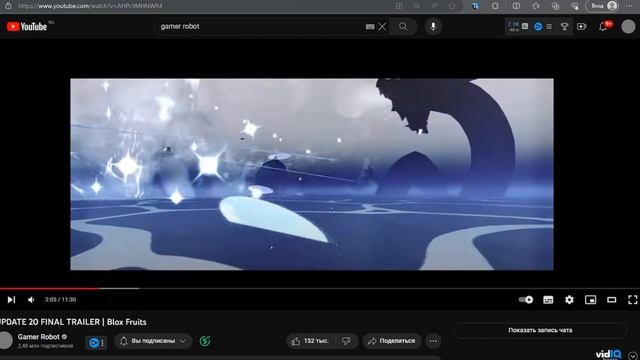Click the video title 'UPDATE 20 FINAL TRAILER'

73,322
